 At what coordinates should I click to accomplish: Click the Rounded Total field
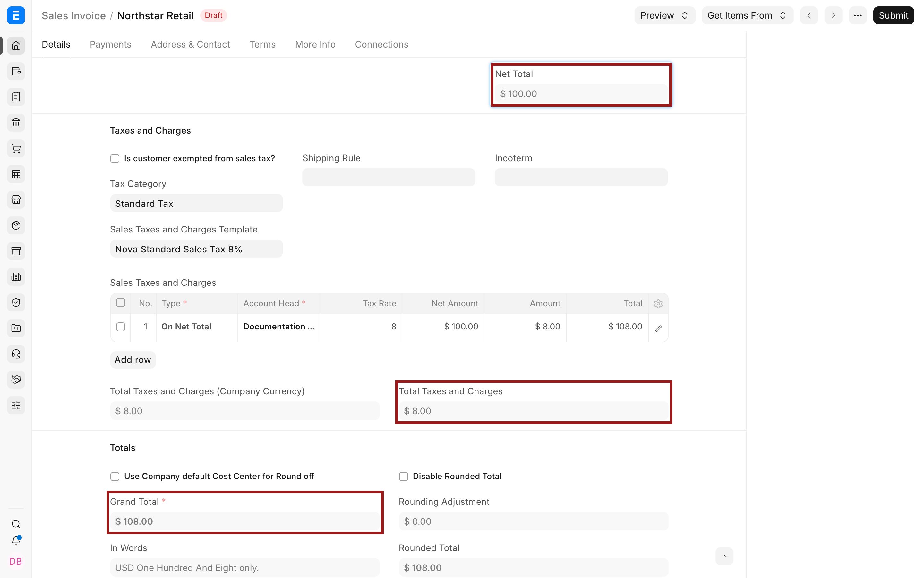click(x=534, y=568)
